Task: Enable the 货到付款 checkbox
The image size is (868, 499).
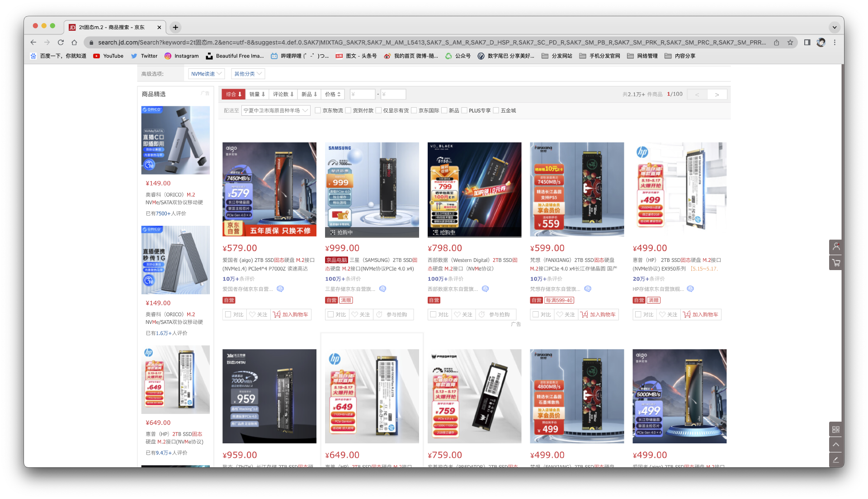Action: [349, 111]
